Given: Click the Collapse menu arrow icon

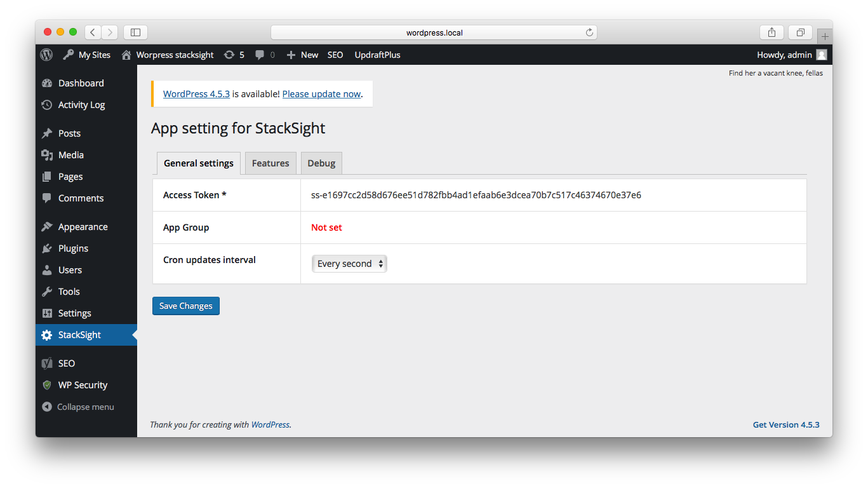Looking at the screenshot, I should click(x=47, y=407).
